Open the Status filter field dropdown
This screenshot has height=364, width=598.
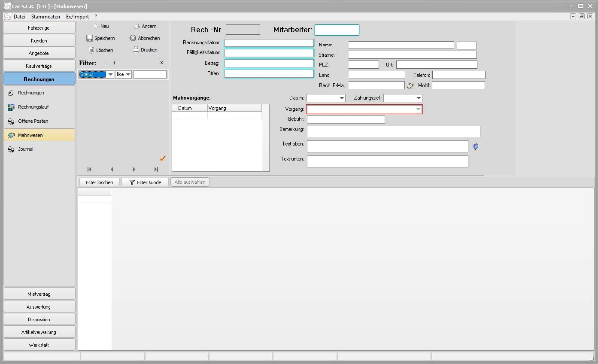(x=110, y=75)
